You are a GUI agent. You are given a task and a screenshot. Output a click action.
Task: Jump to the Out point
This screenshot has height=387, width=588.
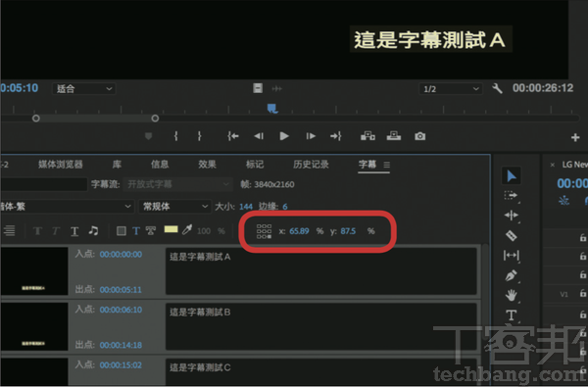coord(336,136)
